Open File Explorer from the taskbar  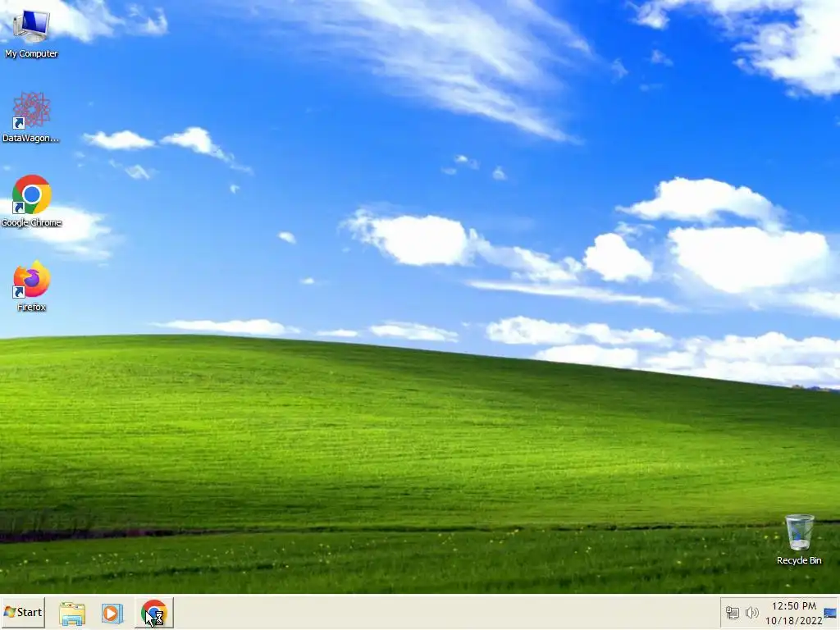tap(72, 613)
